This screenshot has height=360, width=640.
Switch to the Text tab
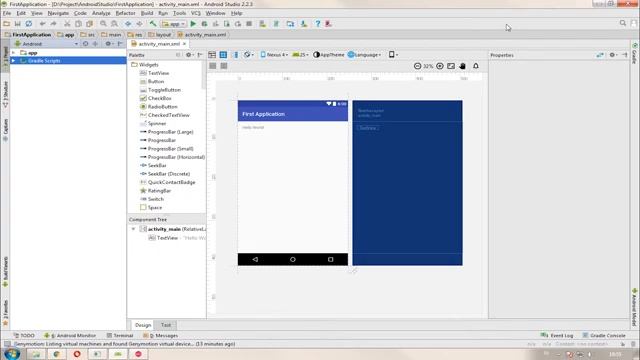tap(166, 325)
